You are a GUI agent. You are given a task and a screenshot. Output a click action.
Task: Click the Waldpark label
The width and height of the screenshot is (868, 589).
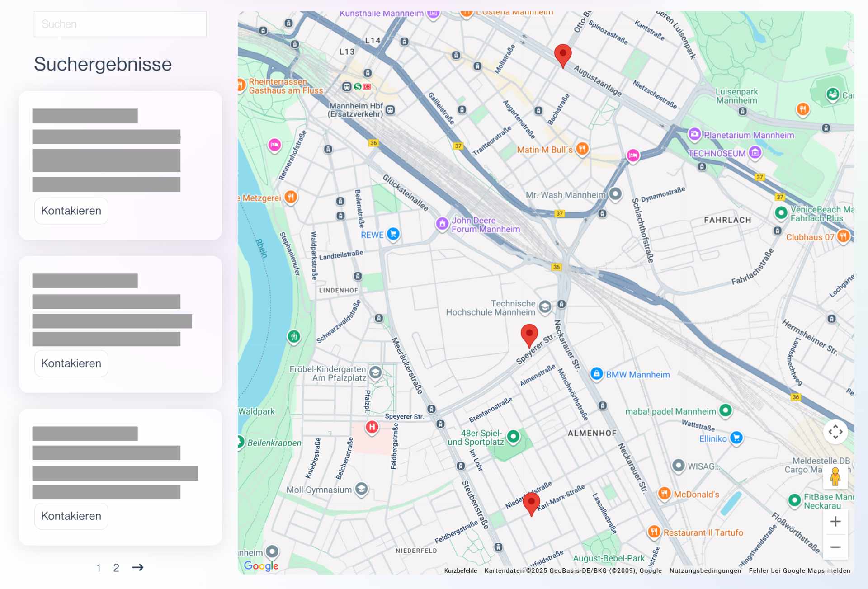(x=256, y=411)
